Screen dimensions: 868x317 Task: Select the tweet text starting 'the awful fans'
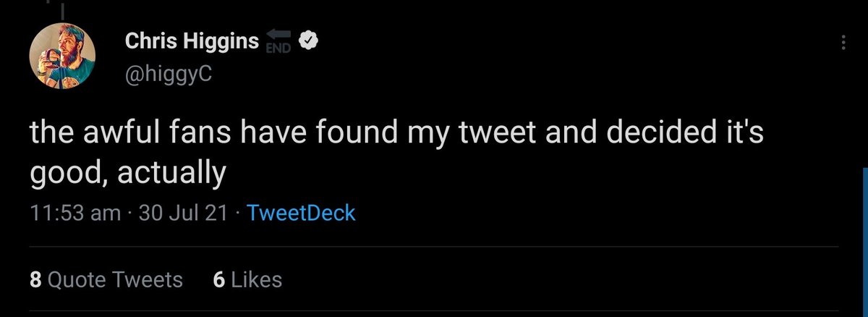click(397, 153)
